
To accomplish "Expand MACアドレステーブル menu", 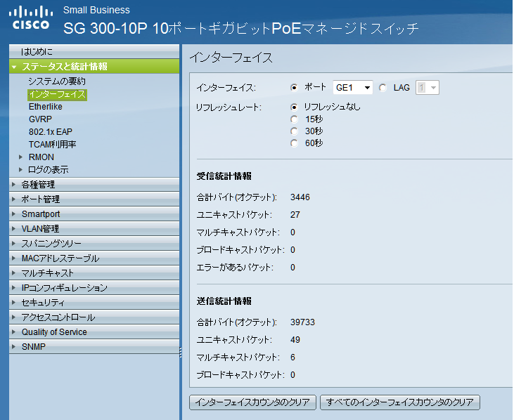I will pos(94,258).
